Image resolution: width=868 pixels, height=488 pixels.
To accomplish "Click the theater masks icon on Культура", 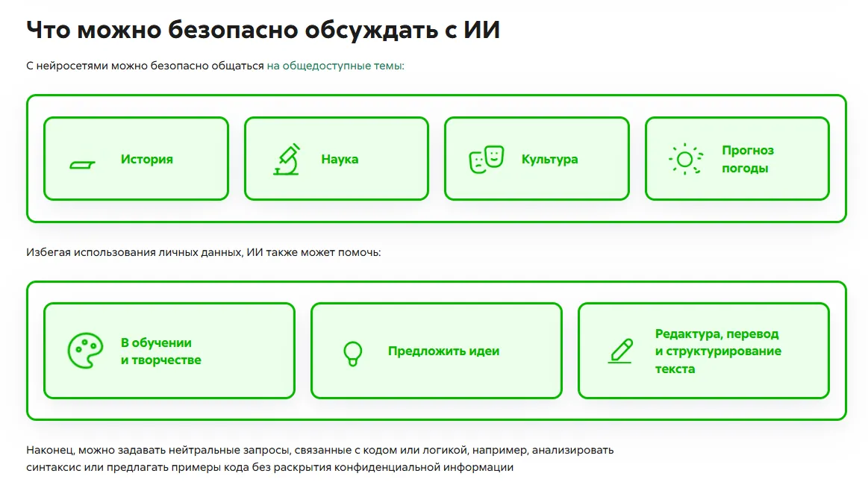I will tap(486, 158).
